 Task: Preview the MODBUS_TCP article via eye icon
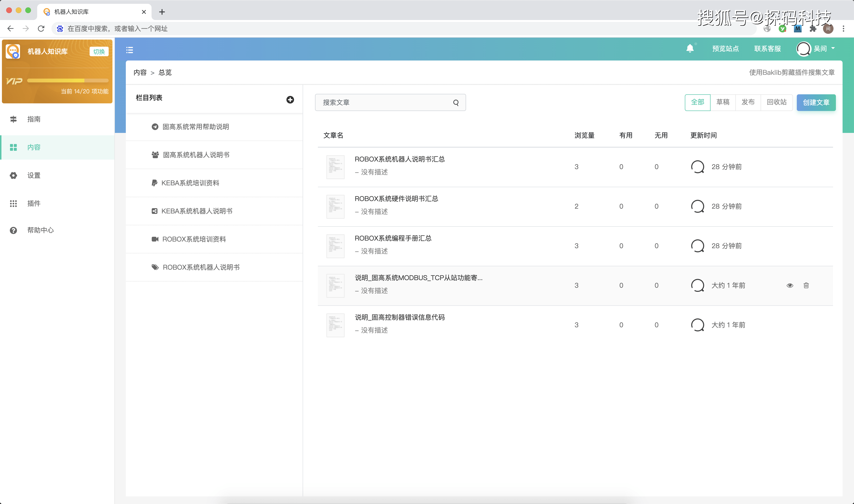pos(790,285)
